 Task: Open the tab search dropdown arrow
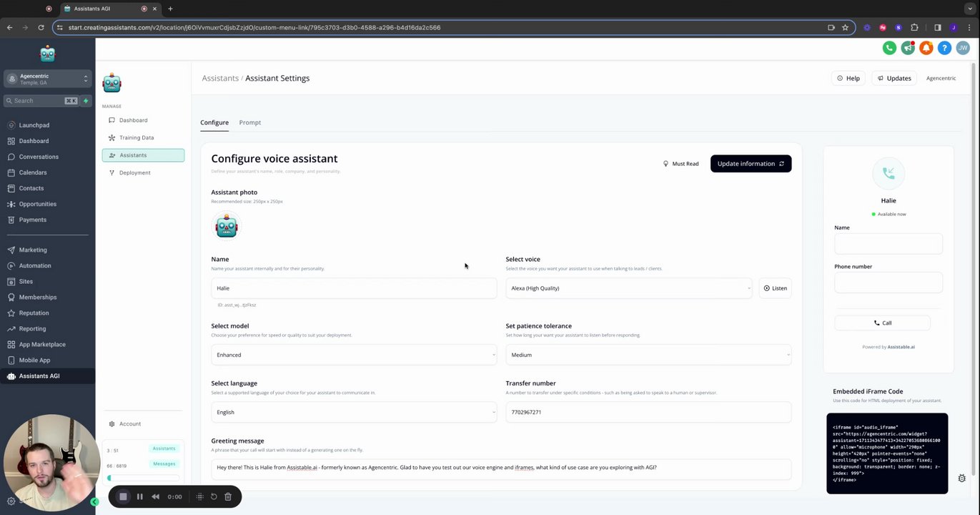point(970,9)
